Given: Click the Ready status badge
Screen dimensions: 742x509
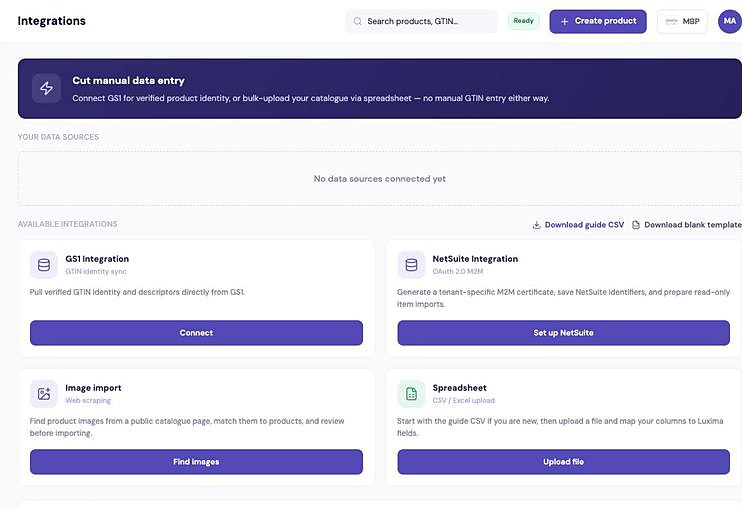Looking at the screenshot, I should point(523,21).
